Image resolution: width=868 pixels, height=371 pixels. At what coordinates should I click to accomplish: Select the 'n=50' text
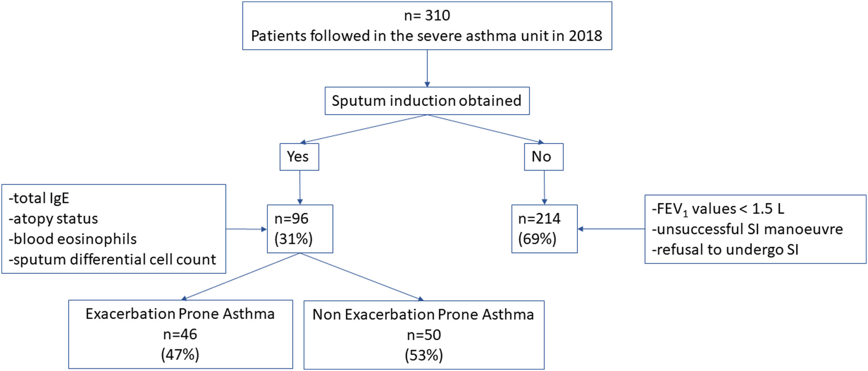(x=424, y=335)
